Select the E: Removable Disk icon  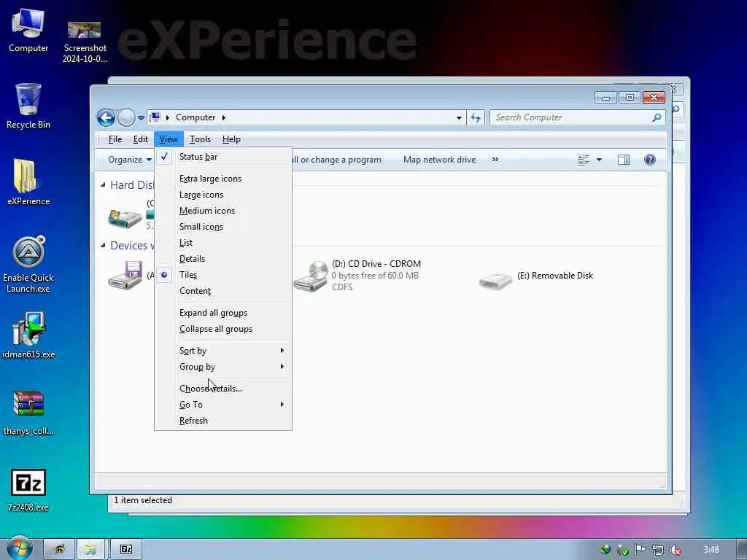[x=495, y=281]
